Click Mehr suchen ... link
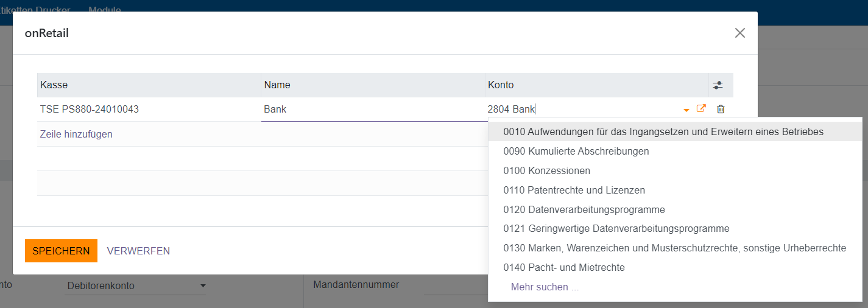The width and height of the screenshot is (868, 308). coord(545,287)
